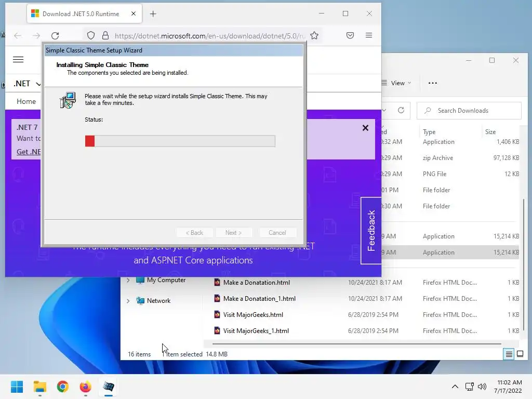Select Download .NET 5.0 Runtime tab
Image resolution: width=532 pixels, height=399 pixels.
coord(84,14)
